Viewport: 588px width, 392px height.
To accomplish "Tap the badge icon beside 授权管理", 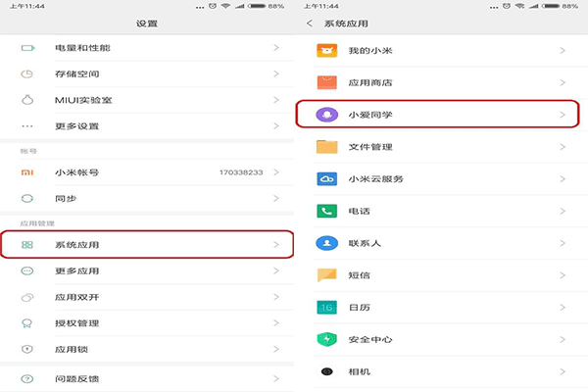I will pyautogui.click(x=27, y=323).
